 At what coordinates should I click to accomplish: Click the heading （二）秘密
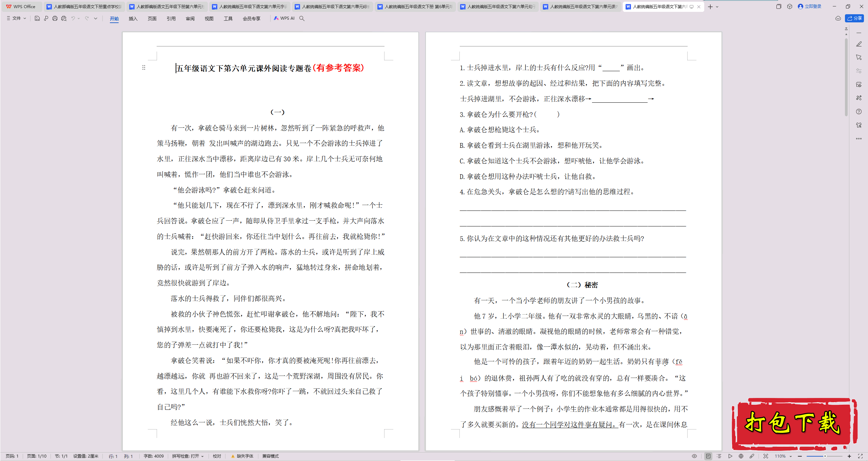coord(582,285)
